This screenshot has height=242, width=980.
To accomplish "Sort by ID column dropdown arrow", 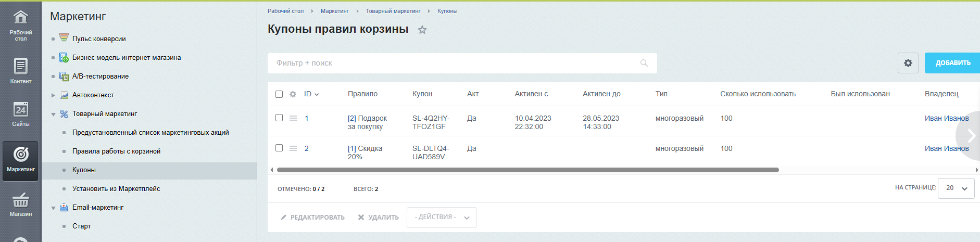I will (x=317, y=95).
